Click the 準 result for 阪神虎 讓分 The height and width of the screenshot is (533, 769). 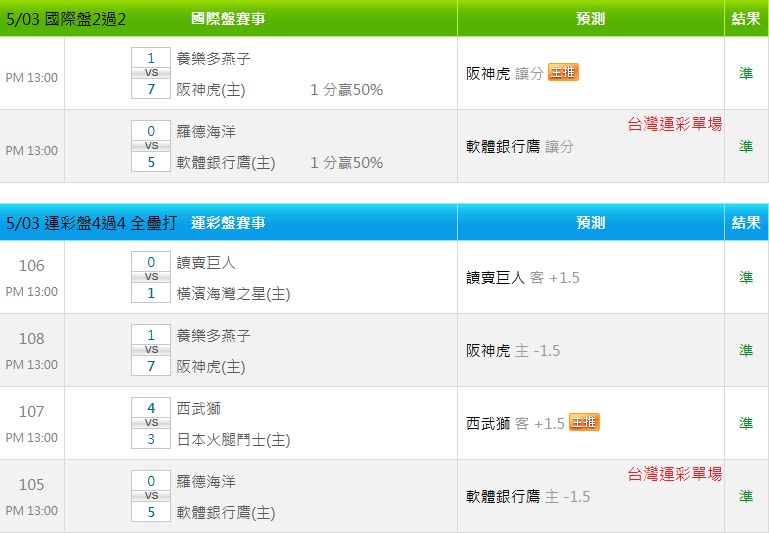pyautogui.click(x=746, y=73)
